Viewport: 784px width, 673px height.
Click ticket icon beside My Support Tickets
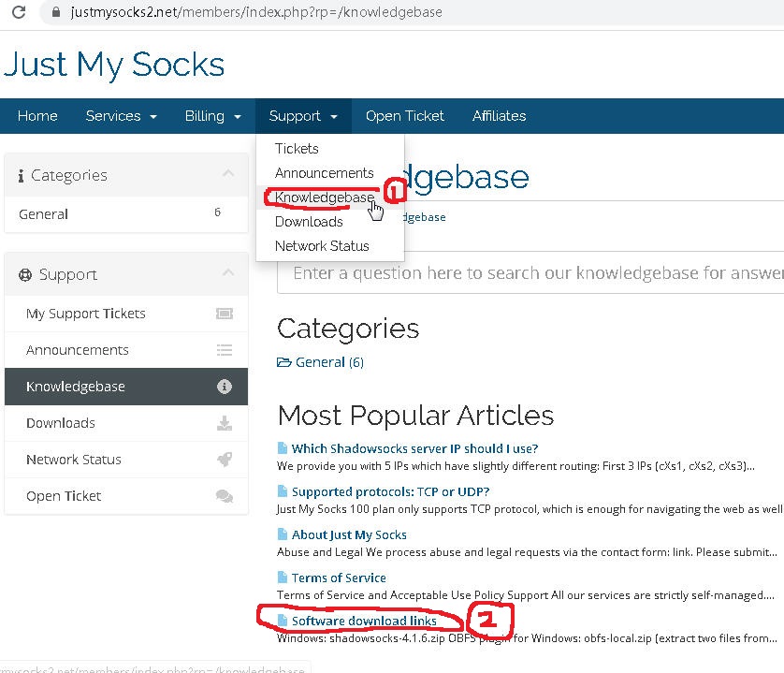point(224,314)
